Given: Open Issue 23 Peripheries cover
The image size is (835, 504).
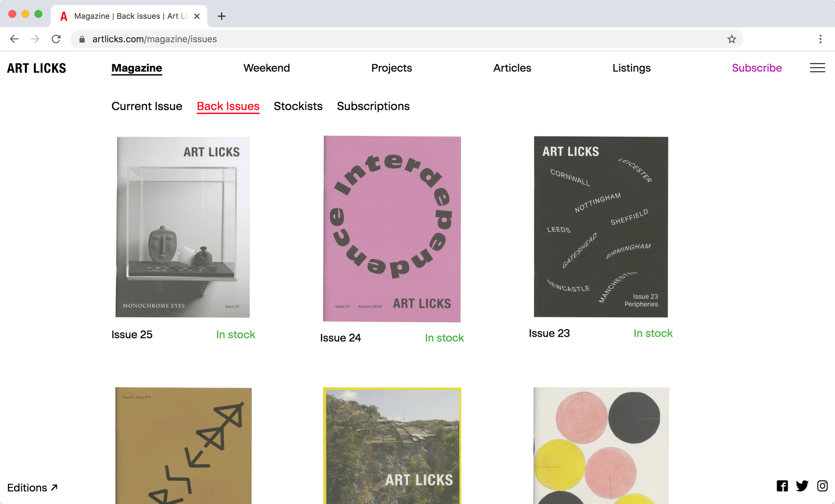Looking at the screenshot, I should pyautogui.click(x=601, y=227).
